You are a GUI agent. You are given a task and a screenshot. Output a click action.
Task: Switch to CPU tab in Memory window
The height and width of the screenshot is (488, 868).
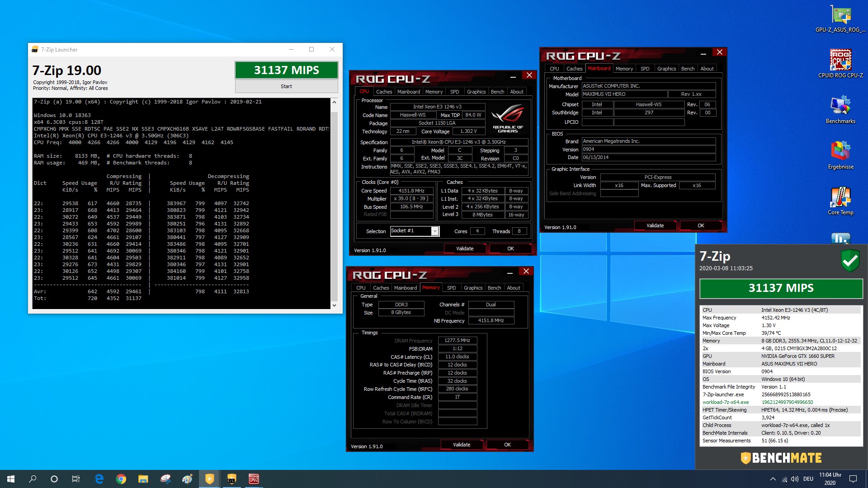361,288
